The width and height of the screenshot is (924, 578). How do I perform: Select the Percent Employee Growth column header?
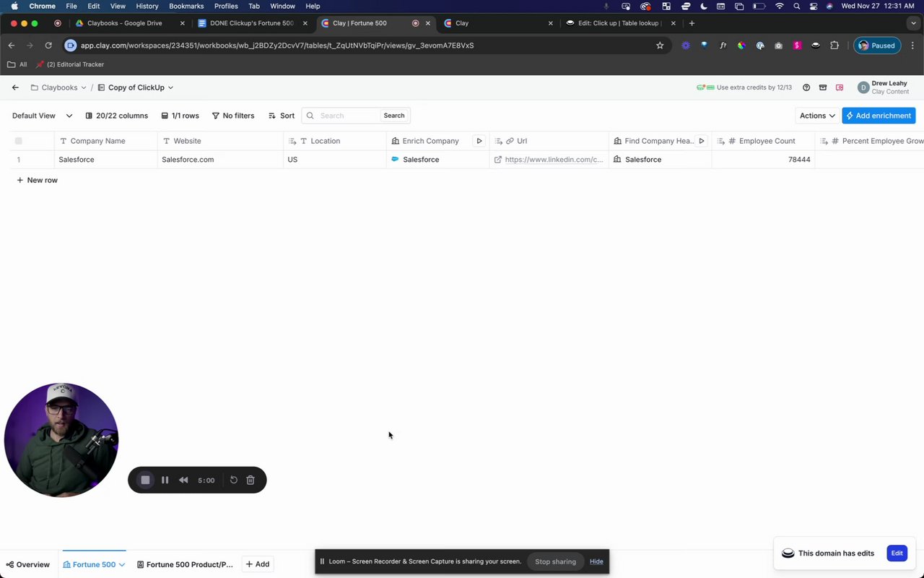click(x=870, y=141)
